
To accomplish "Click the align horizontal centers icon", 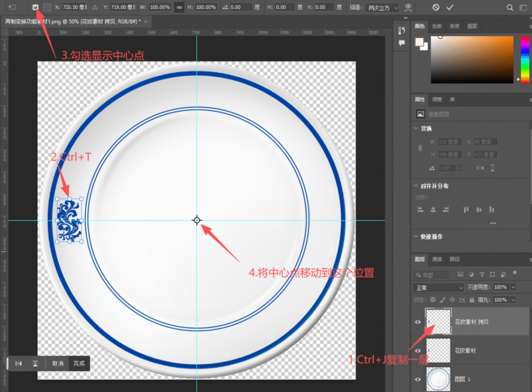I will (x=433, y=210).
